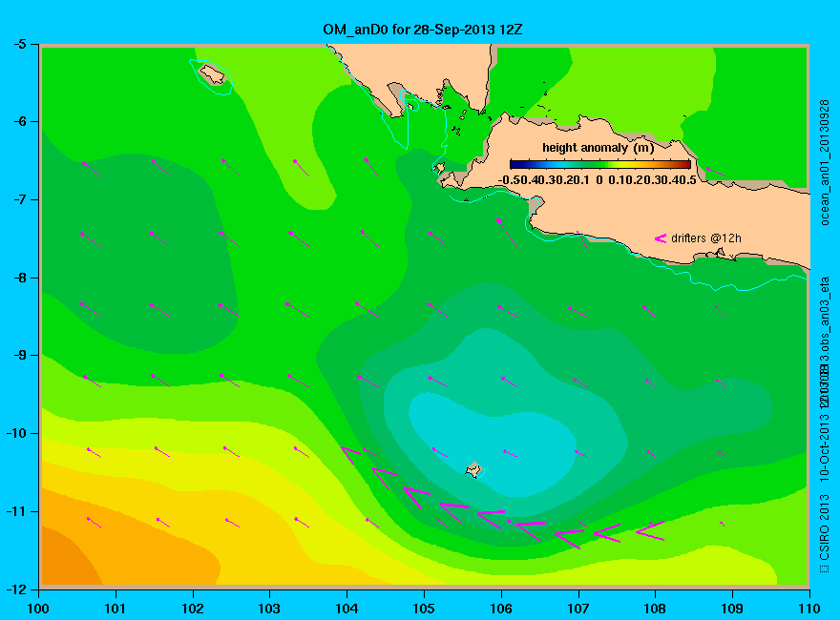Image resolution: width=840 pixels, height=620 pixels.
Task: Click the 'drifters @12h' legend text
Action: 706,238
